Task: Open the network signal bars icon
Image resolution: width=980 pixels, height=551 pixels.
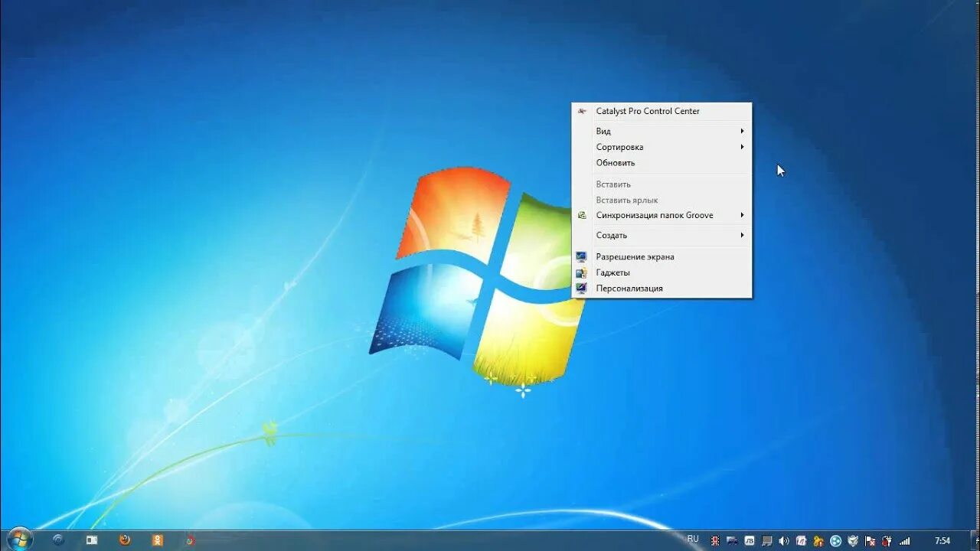Action: pyautogui.click(x=905, y=540)
